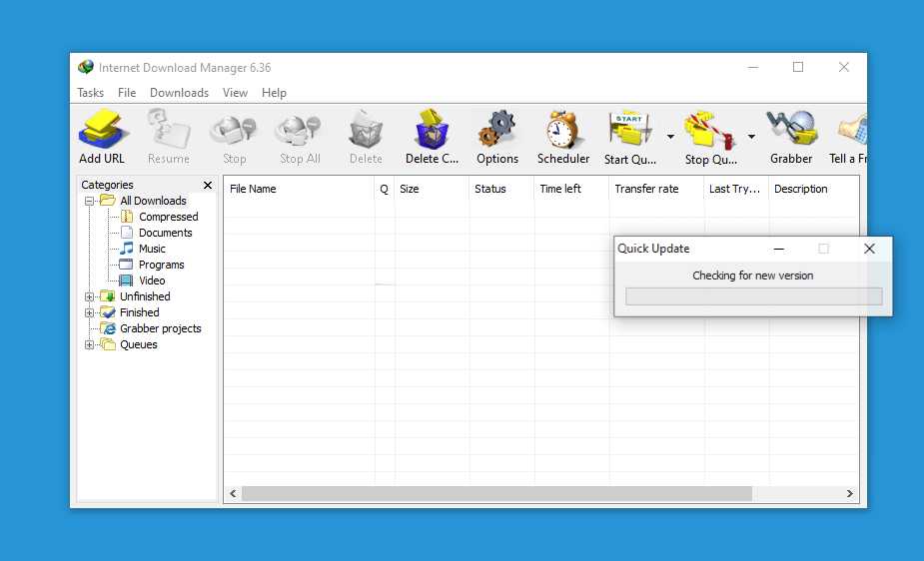
Task: Expand the Finished tree node
Action: [x=89, y=312]
